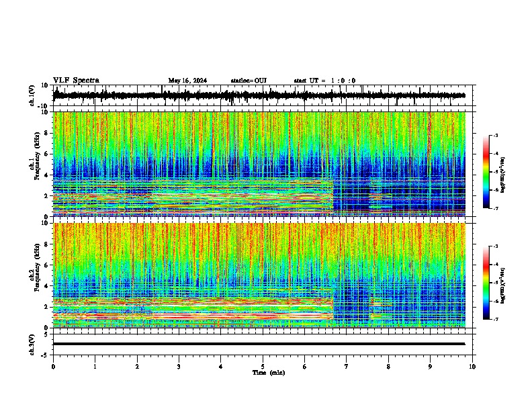Click the "-7" label on ch.2 color bar
532x411 pixels.
tap(495, 320)
